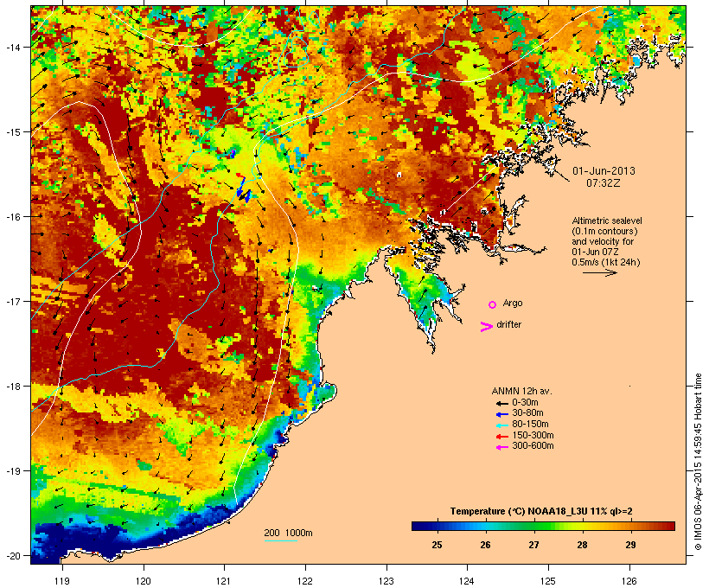Click the '0.5m/s (1kt 24h)' text
The height and width of the screenshot is (588, 709).
coord(606,262)
